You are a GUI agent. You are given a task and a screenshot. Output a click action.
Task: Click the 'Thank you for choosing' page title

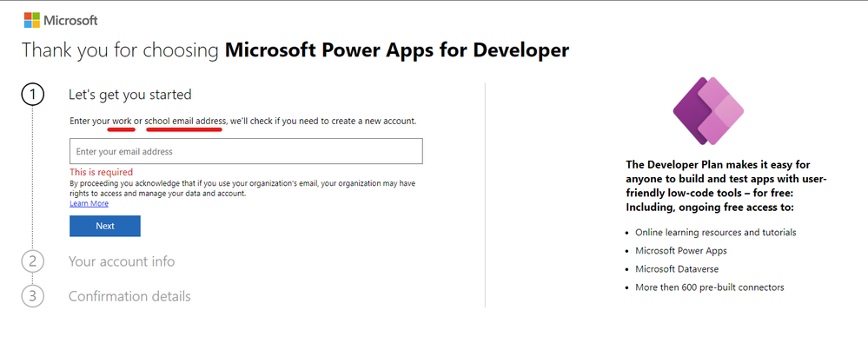295,50
